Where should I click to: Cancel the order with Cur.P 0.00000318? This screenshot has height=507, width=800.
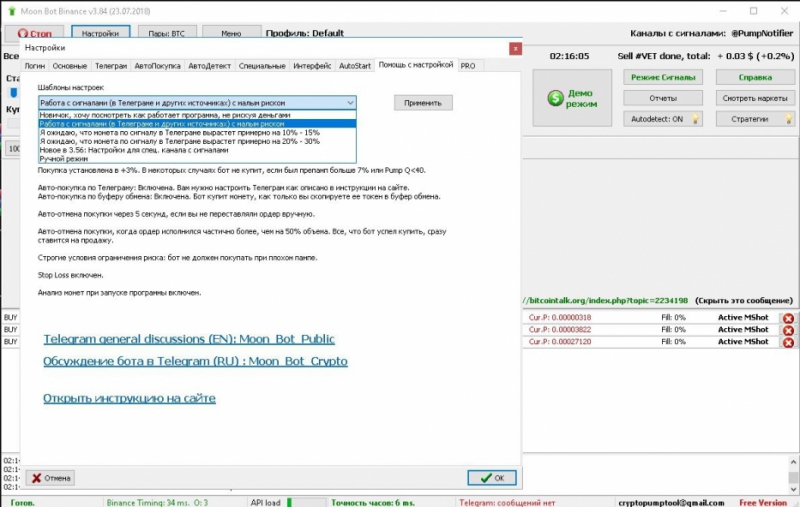788,318
